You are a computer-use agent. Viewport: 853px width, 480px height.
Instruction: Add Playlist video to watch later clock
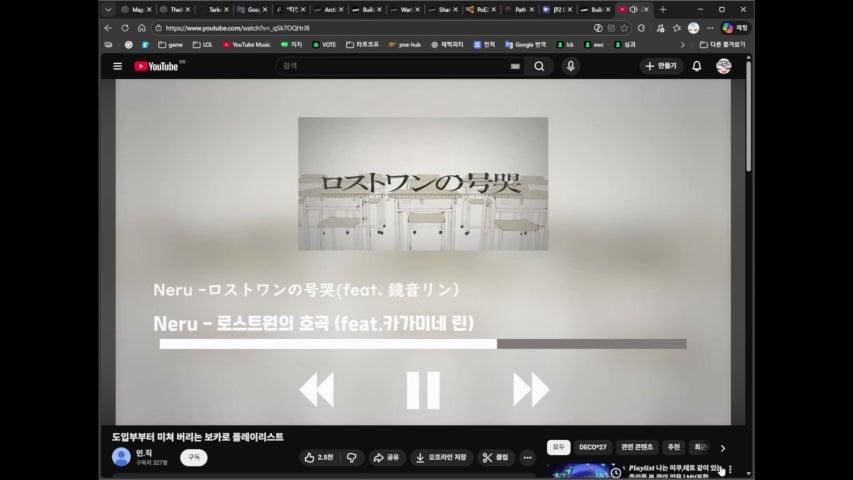(x=616, y=472)
